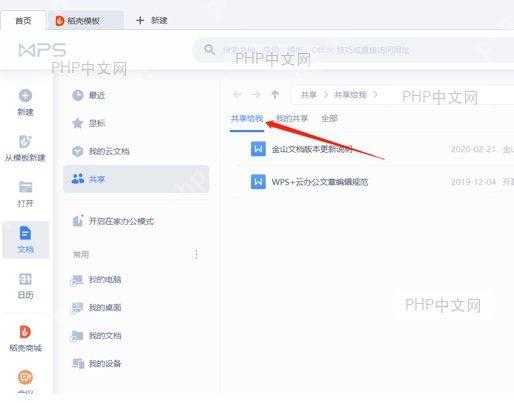Select the 文档 icon in sidebar
The width and height of the screenshot is (514, 403).
(x=25, y=233)
